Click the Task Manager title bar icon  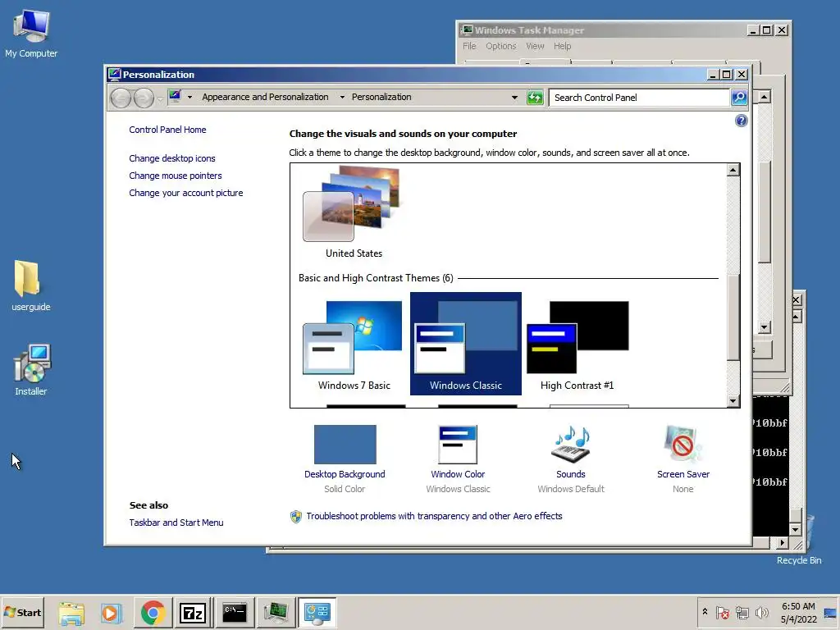[x=467, y=30]
